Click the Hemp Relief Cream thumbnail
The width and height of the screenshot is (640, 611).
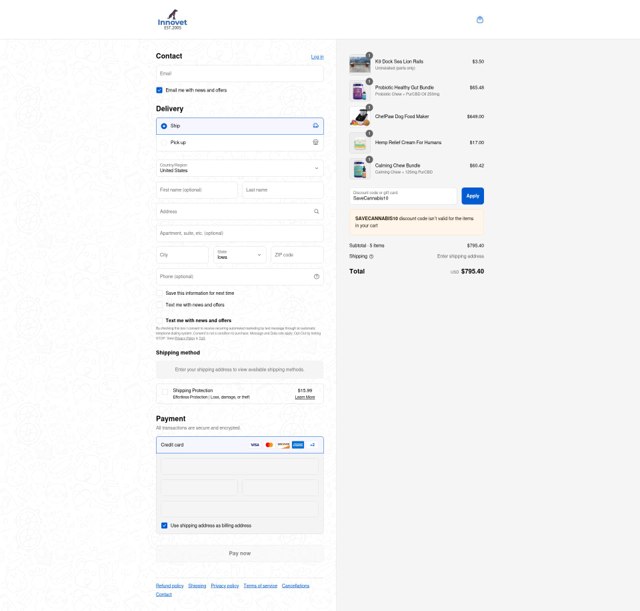click(360, 142)
